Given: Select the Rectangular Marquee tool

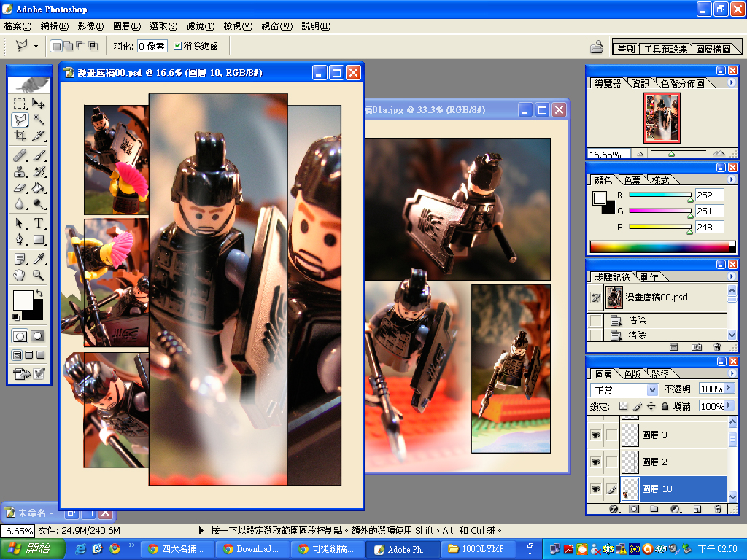Looking at the screenshot, I should 20,104.
